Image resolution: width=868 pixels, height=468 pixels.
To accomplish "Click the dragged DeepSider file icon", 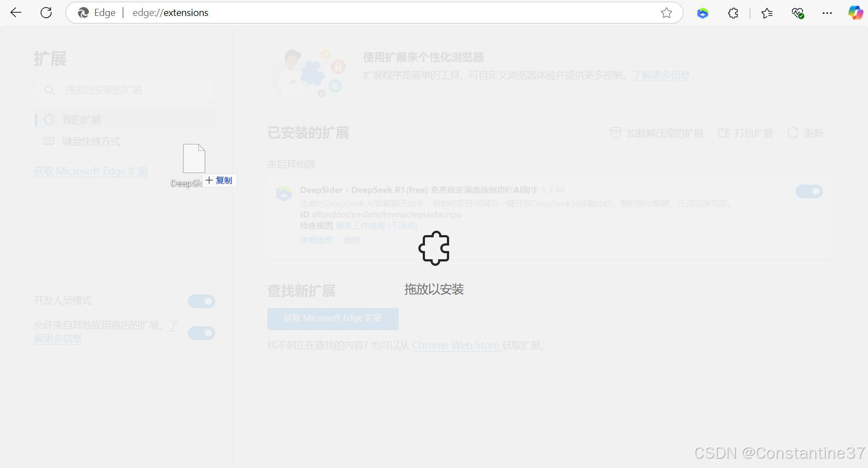I will [x=194, y=158].
